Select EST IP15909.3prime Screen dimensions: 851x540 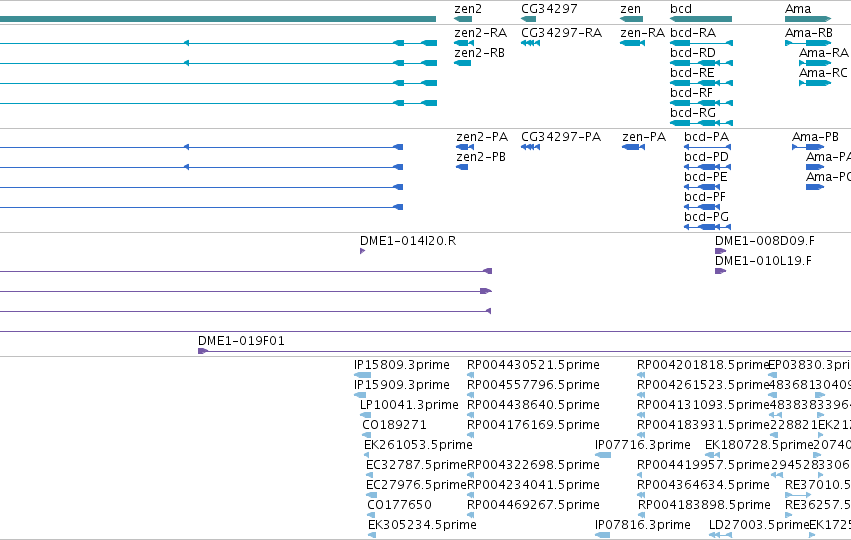360,395
